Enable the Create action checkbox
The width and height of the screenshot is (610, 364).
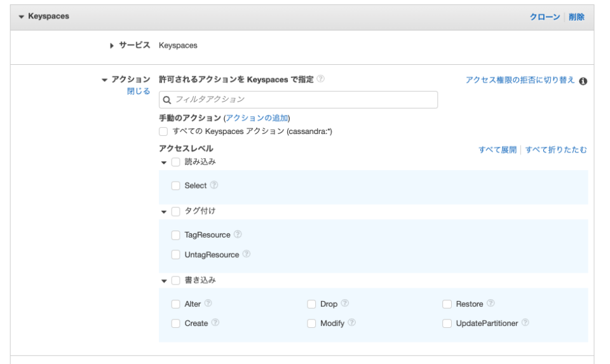point(176,323)
